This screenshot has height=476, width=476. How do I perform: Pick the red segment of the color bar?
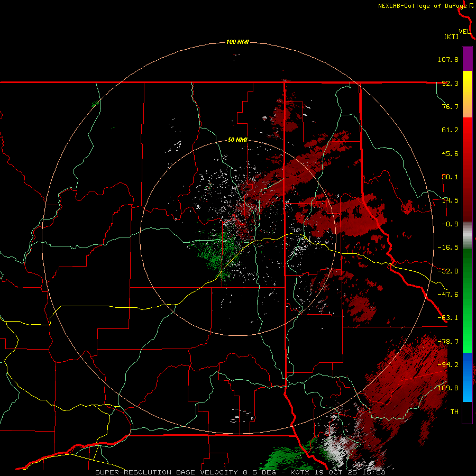(x=467, y=169)
